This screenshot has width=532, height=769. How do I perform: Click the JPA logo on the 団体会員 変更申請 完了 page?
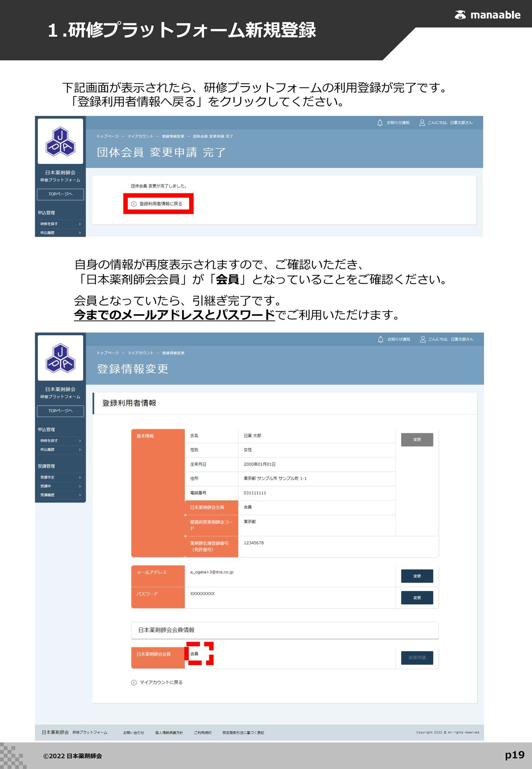click(60, 142)
